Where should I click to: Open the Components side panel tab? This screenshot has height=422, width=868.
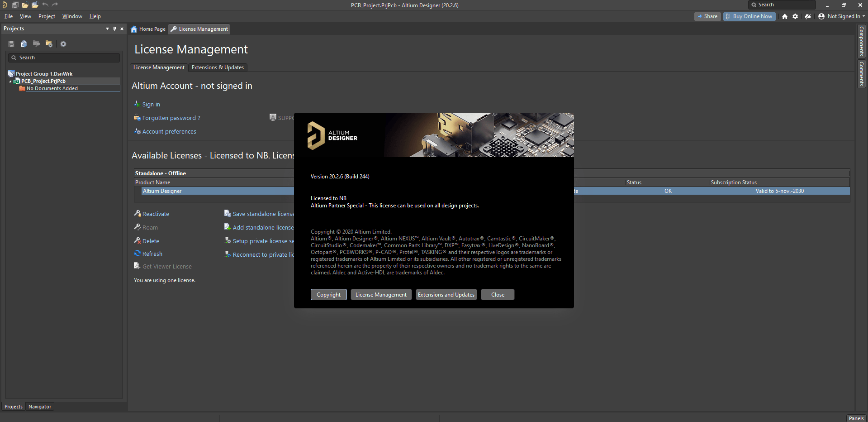click(862, 41)
